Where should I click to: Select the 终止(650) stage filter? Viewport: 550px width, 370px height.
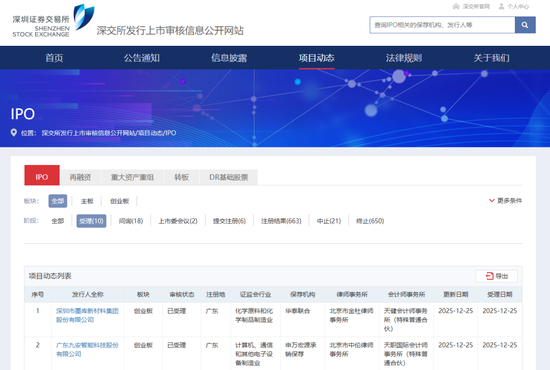tap(370, 221)
